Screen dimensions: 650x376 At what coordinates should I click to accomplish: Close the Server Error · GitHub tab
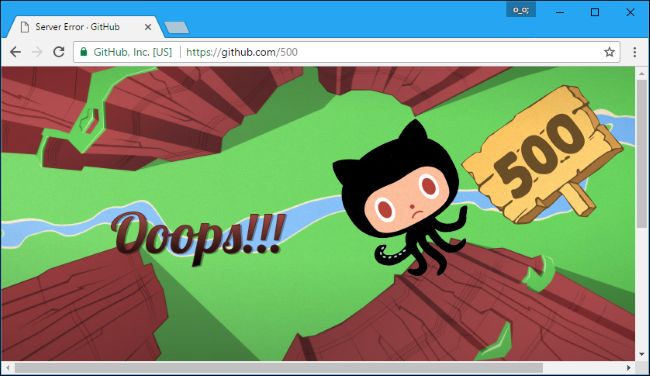tap(148, 27)
